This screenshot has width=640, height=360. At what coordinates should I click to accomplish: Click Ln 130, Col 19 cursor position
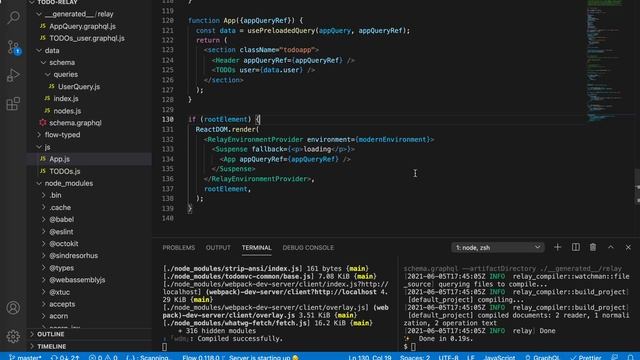[x=370, y=357]
